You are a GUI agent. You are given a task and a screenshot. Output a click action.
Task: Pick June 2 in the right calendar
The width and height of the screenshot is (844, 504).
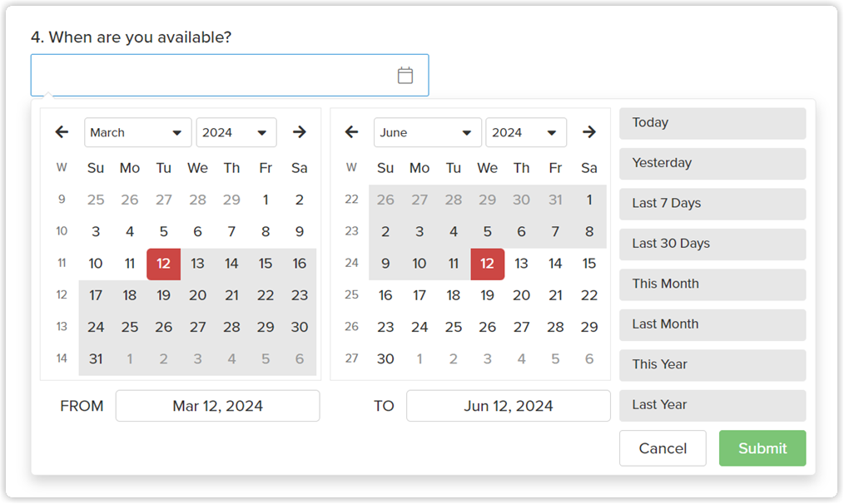click(385, 232)
